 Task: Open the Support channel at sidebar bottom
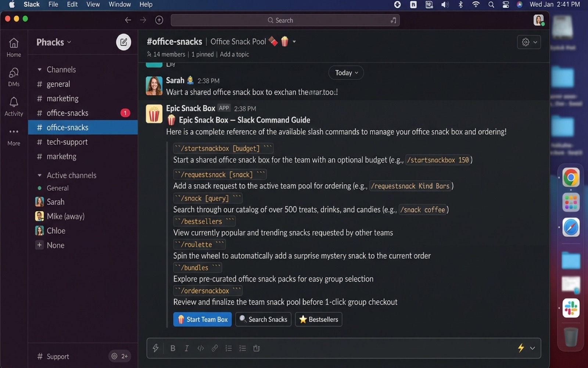tap(53, 356)
